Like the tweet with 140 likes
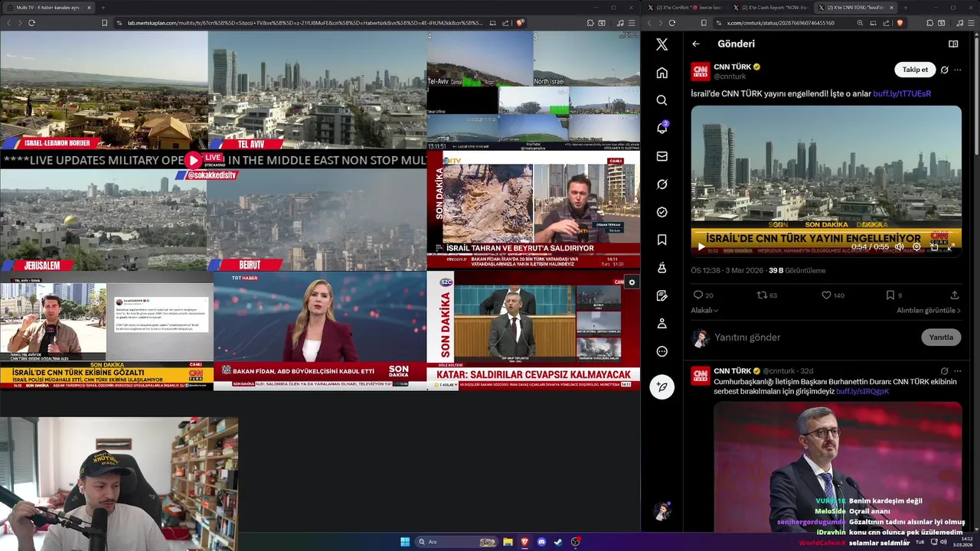The height and width of the screenshot is (551, 980). [x=832, y=295]
